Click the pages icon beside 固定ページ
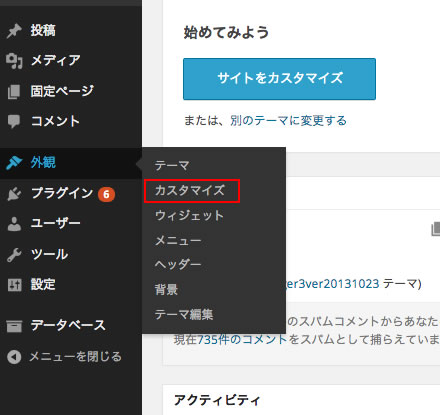The width and height of the screenshot is (440, 415). [14, 91]
